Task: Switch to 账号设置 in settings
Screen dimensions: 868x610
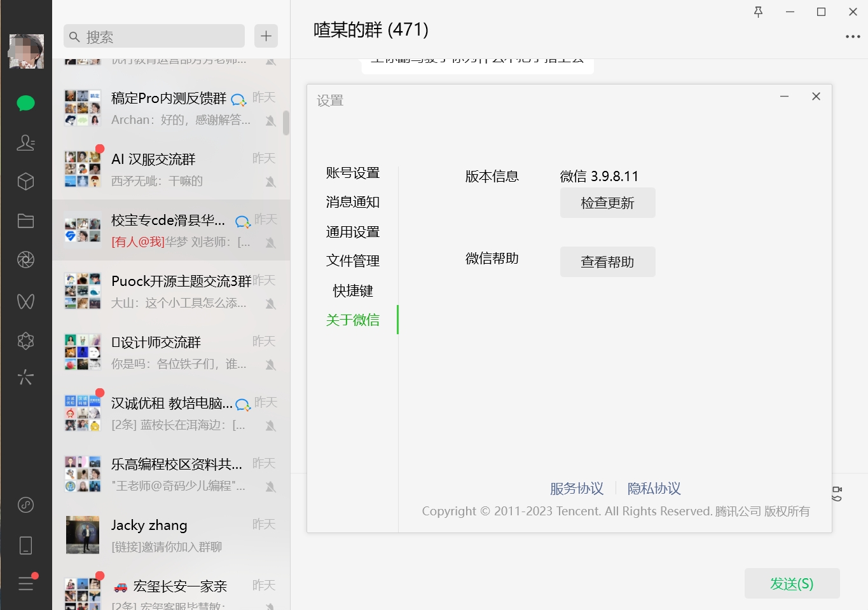Action: pyautogui.click(x=352, y=172)
